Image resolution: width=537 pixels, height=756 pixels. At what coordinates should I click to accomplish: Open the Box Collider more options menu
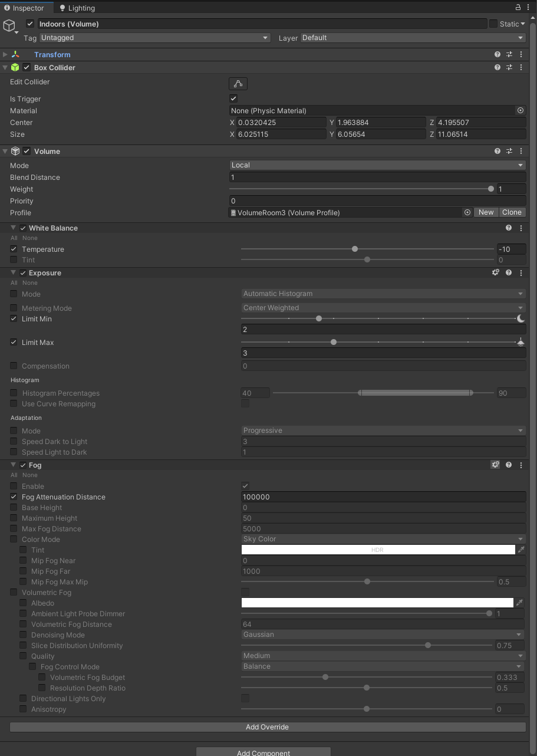520,67
